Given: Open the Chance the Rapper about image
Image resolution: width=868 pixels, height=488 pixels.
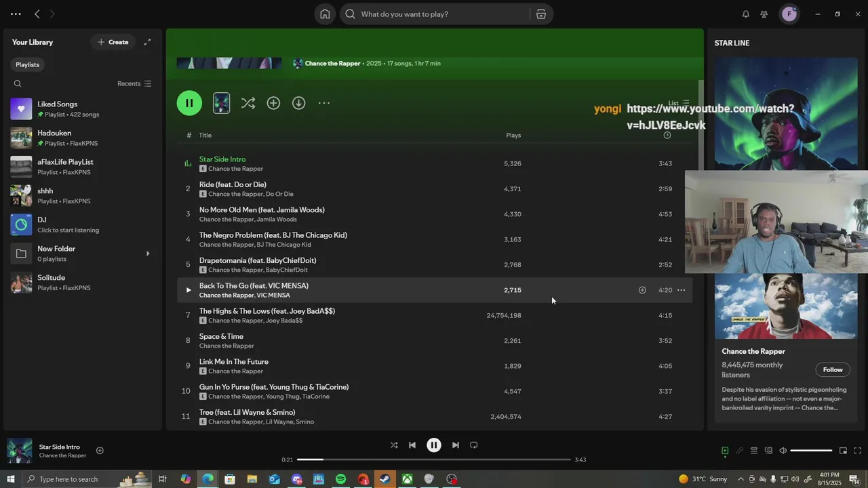Looking at the screenshot, I should (x=786, y=306).
